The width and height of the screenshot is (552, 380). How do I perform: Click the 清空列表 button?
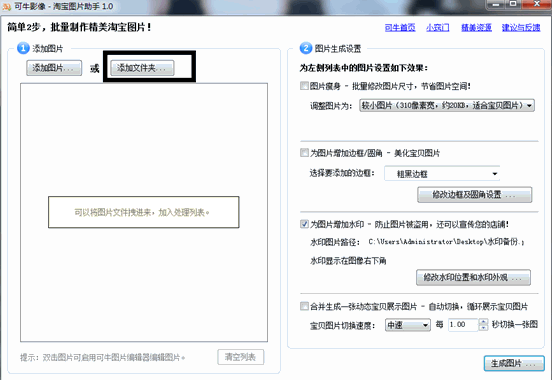[240, 357]
